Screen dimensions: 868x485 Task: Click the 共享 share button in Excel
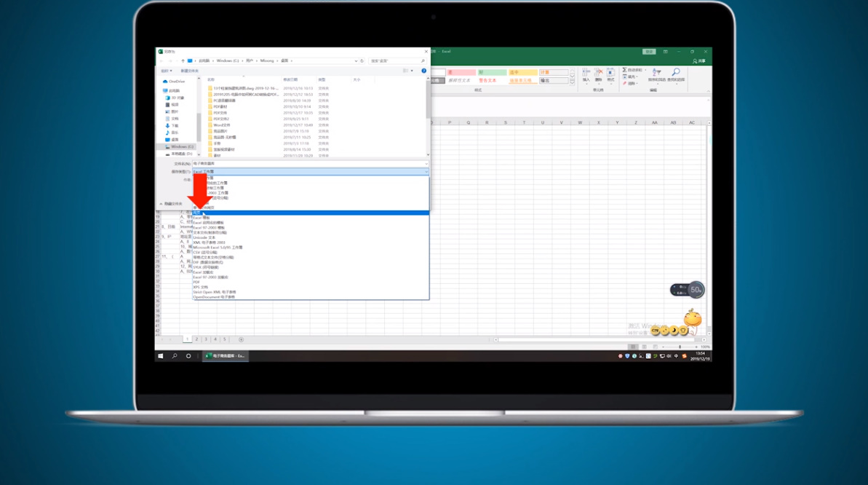click(699, 61)
